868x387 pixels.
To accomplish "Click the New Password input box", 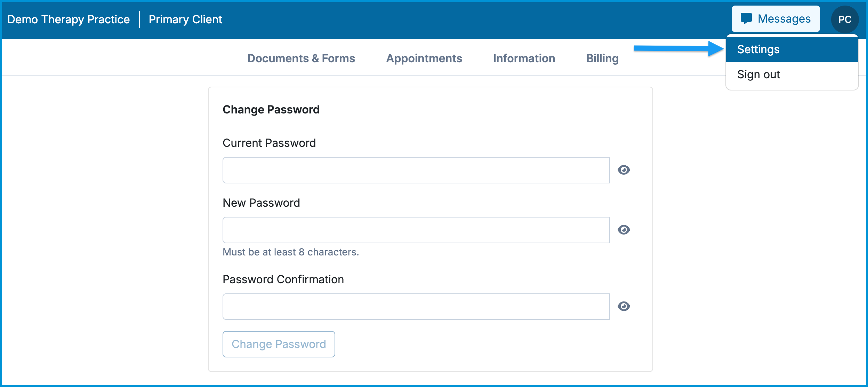I will click(416, 230).
